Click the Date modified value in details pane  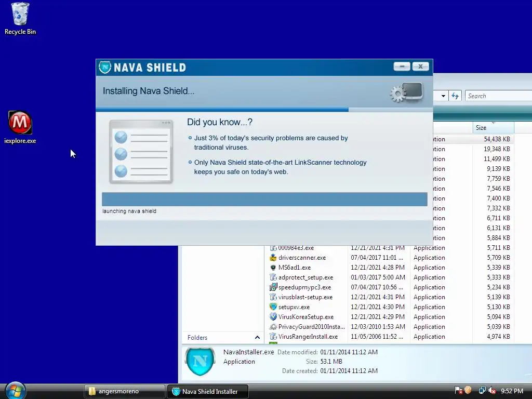[349, 352]
